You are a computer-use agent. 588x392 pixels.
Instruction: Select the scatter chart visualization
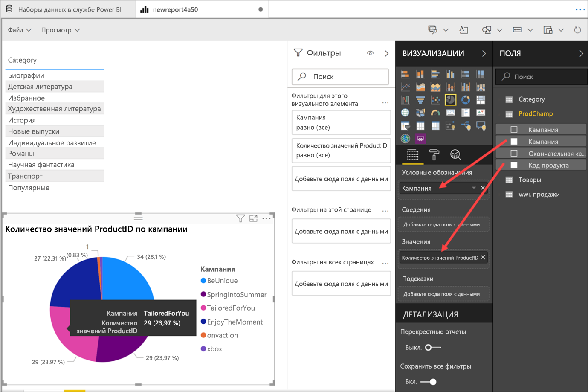(x=435, y=100)
